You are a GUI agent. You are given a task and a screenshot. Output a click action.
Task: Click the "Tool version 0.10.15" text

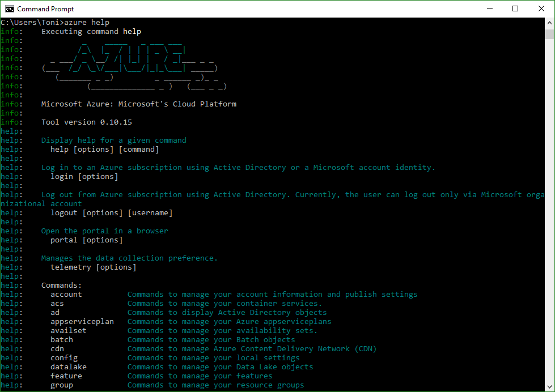[x=86, y=122]
